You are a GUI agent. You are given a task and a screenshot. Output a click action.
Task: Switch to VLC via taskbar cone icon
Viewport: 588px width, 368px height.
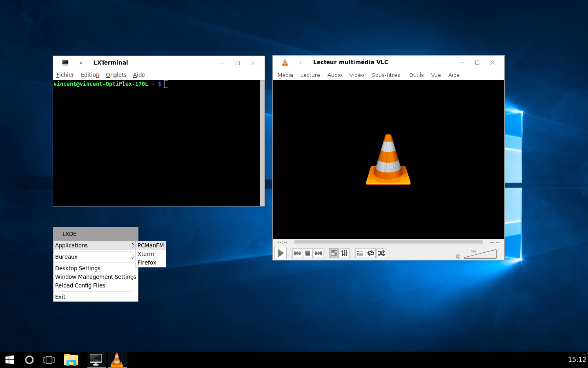click(117, 360)
